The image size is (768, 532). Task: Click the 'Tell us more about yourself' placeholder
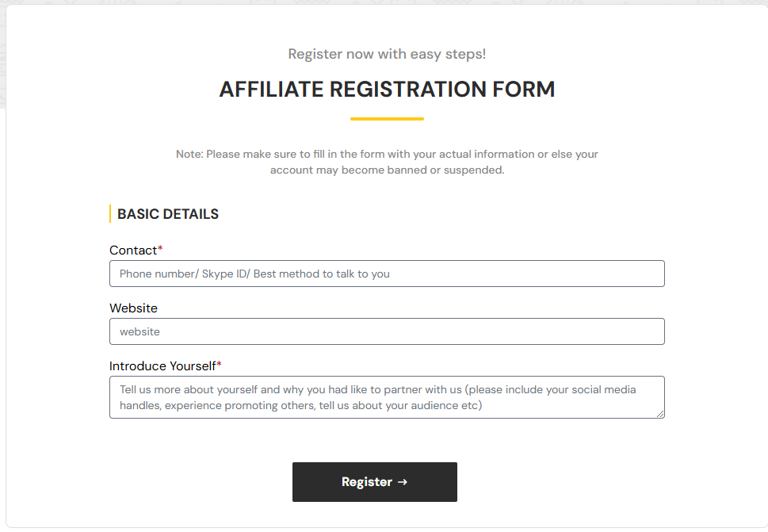pyautogui.click(x=377, y=397)
